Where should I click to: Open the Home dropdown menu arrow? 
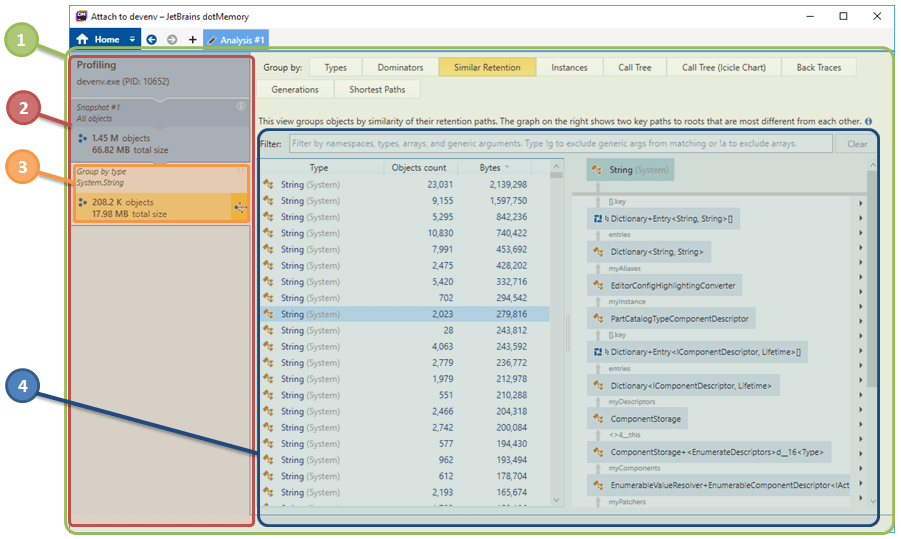[132, 40]
